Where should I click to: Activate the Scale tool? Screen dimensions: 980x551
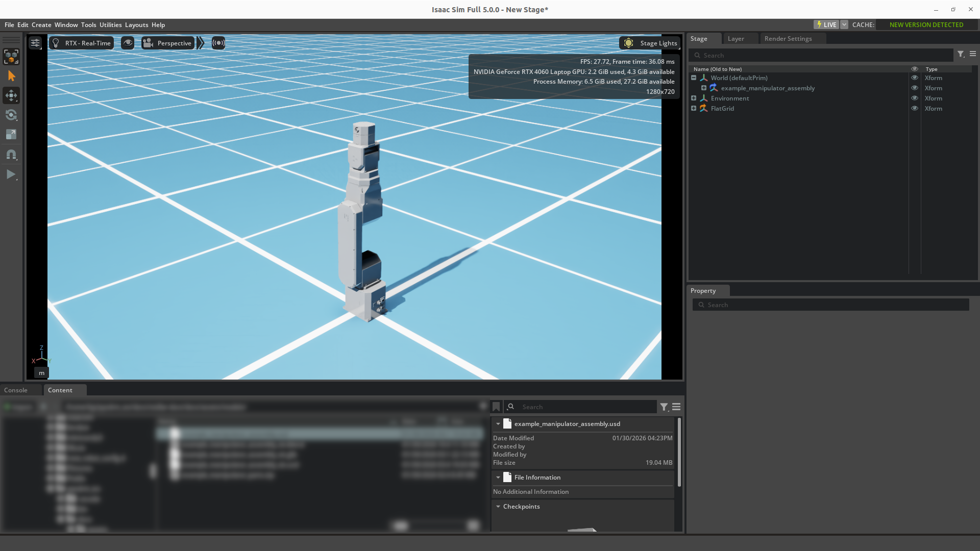pos(11,134)
